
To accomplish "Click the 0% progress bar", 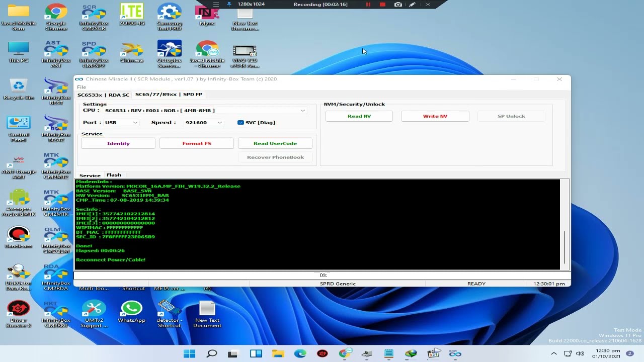I will [322, 275].
